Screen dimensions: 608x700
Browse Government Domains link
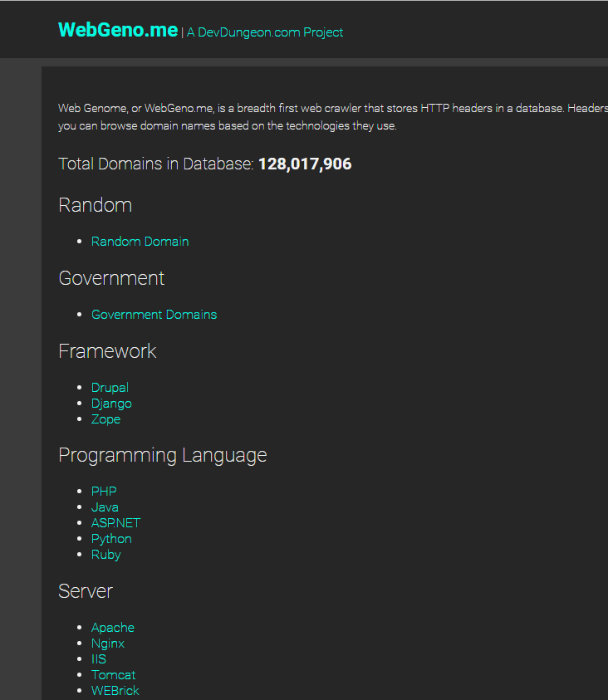[154, 315]
